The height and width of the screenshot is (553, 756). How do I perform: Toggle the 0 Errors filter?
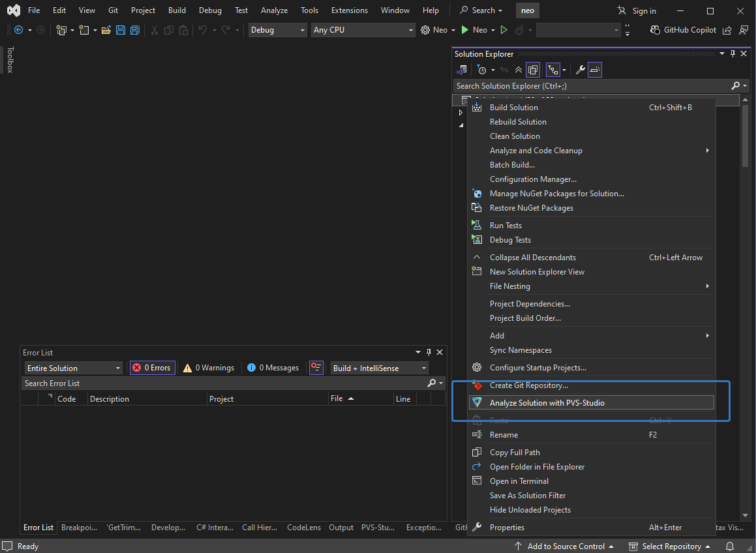[152, 368]
